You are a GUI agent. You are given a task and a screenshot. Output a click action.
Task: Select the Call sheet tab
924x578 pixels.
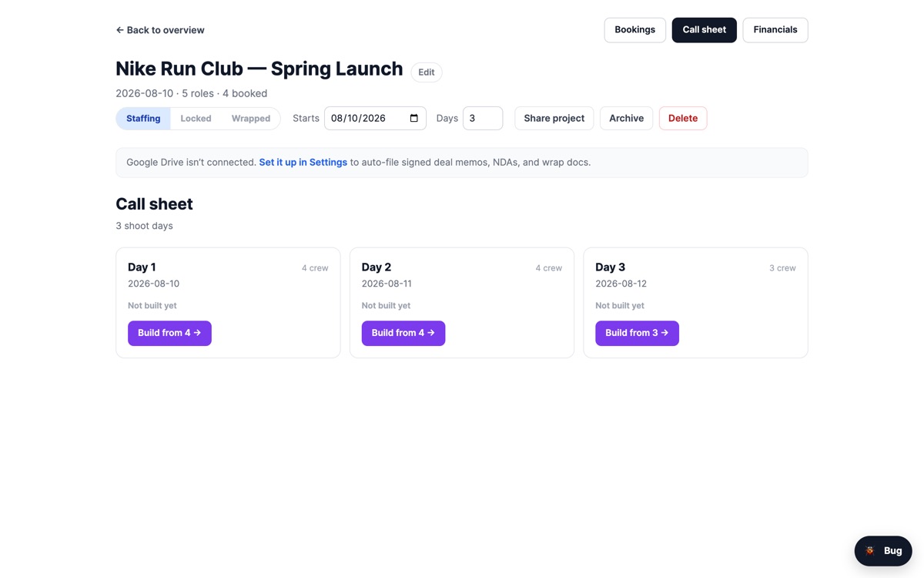point(704,30)
